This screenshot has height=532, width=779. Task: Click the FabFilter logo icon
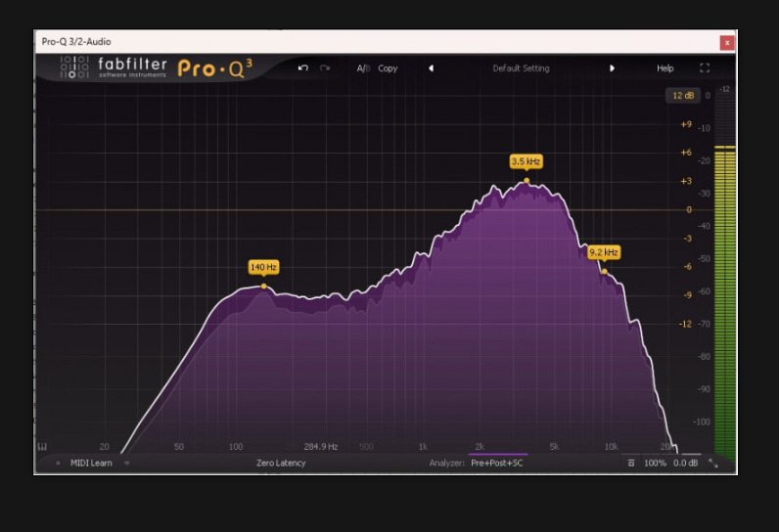coord(74,67)
